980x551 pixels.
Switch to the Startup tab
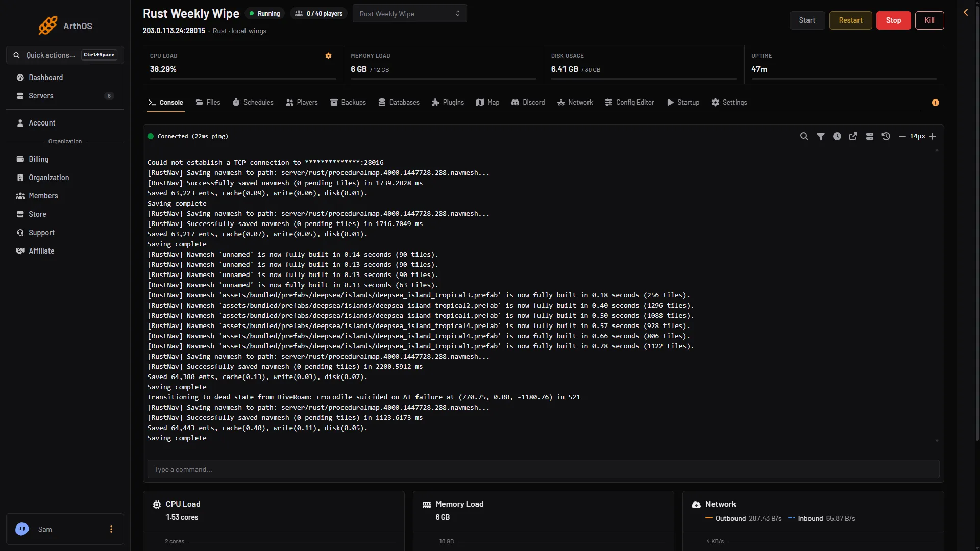pos(683,103)
